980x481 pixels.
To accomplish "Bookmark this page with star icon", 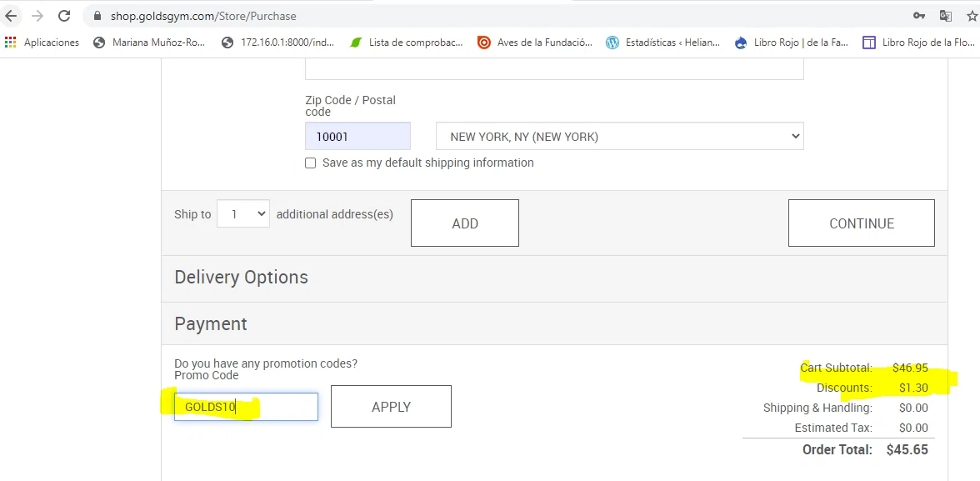I will pos(971,16).
